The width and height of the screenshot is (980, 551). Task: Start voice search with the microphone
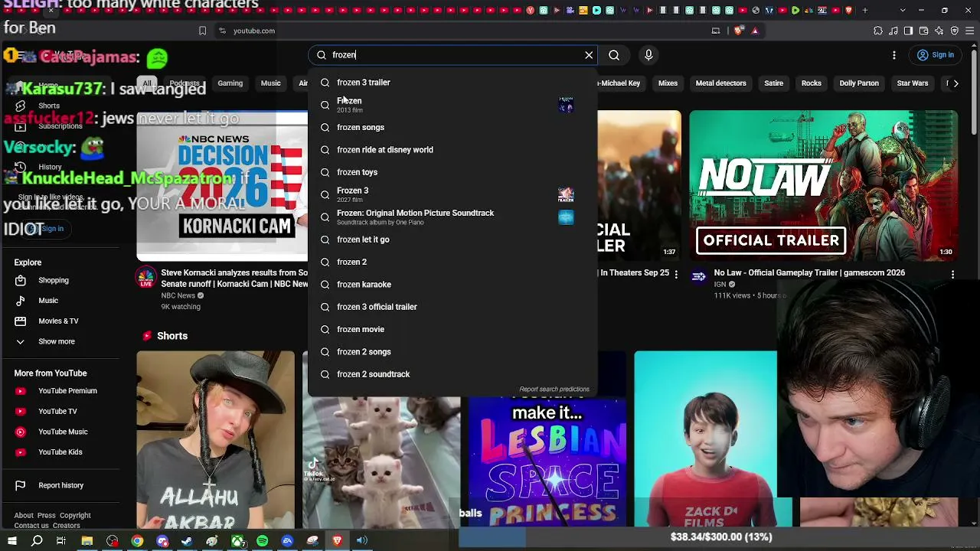point(648,55)
